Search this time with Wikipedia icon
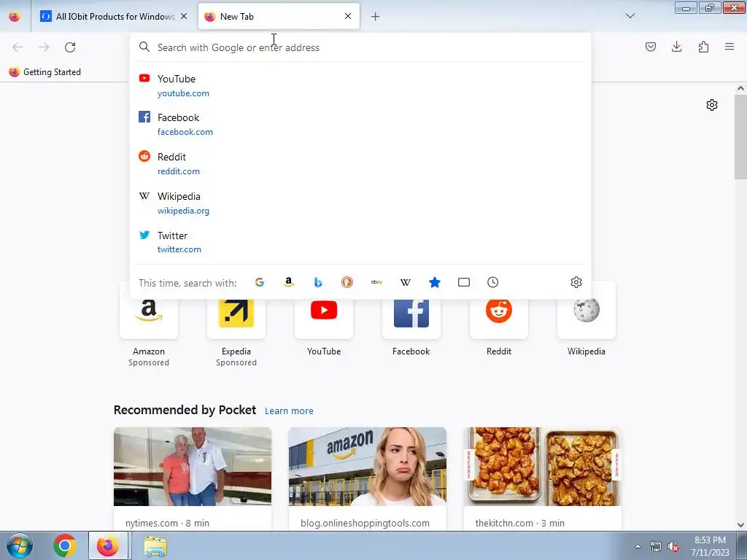This screenshot has height=560, width=747. click(x=406, y=282)
